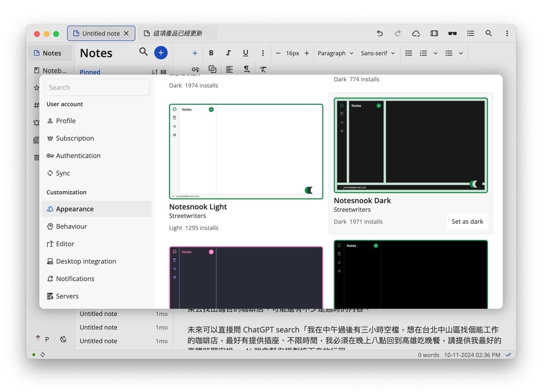Click the magnifier icon in the top-right toolbar

[489, 33]
